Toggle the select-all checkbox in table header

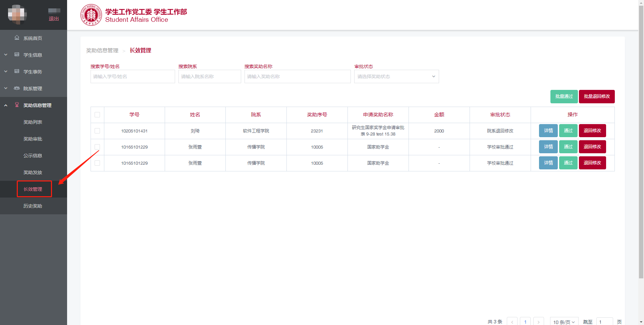point(97,115)
